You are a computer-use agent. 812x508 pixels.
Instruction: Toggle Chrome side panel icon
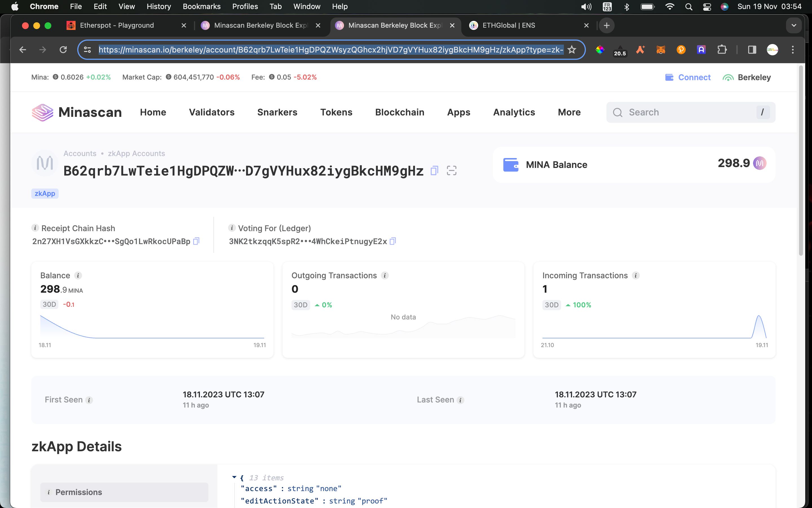(752, 50)
